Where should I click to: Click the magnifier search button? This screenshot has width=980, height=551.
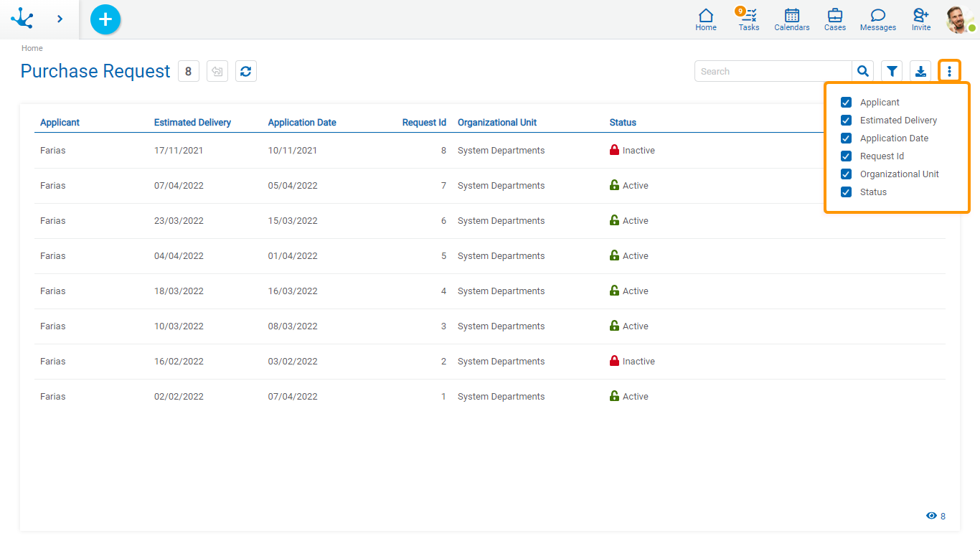[x=863, y=71]
